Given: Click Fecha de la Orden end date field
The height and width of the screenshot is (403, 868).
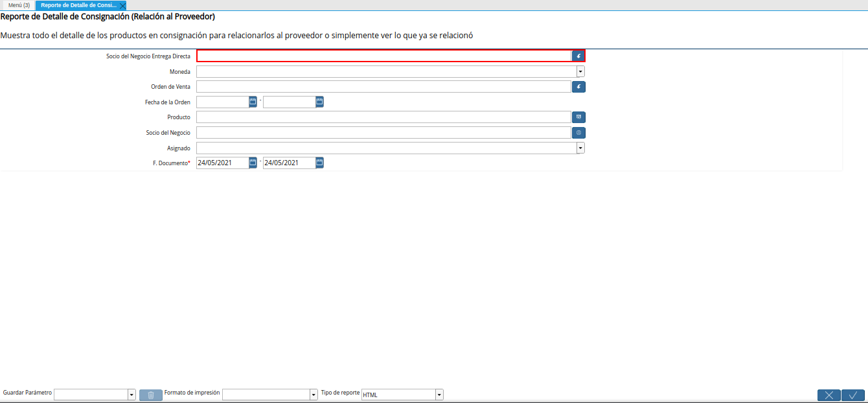Looking at the screenshot, I should pyautogui.click(x=289, y=102).
